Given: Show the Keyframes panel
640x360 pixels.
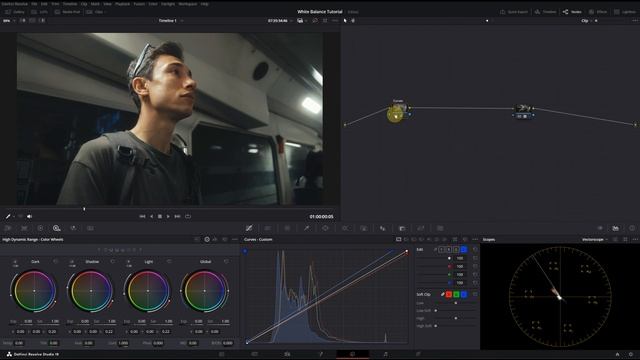Looking at the screenshot, I should coord(600,228).
